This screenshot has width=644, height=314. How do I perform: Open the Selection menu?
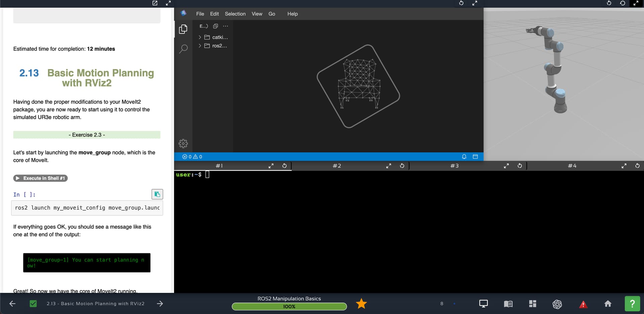click(x=235, y=14)
